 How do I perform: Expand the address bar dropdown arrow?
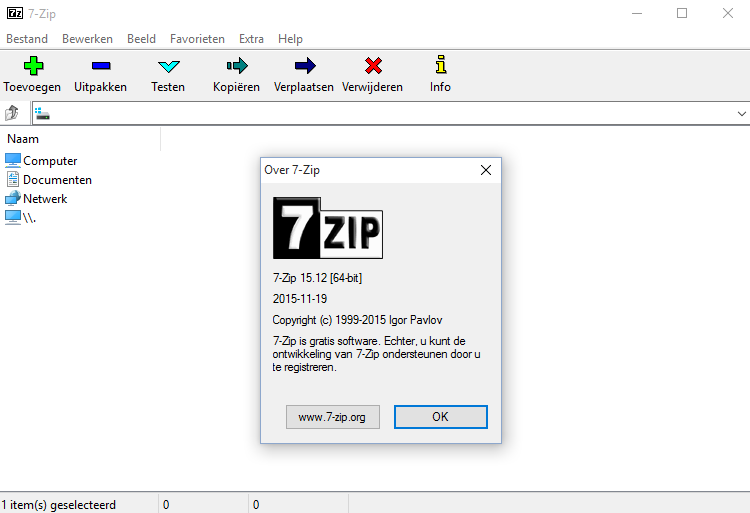741,114
